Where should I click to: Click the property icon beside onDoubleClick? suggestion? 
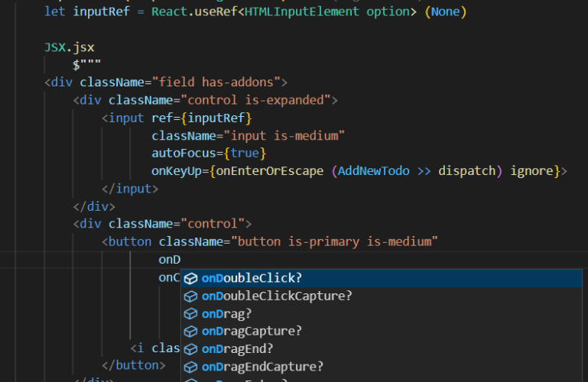click(x=190, y=278)
